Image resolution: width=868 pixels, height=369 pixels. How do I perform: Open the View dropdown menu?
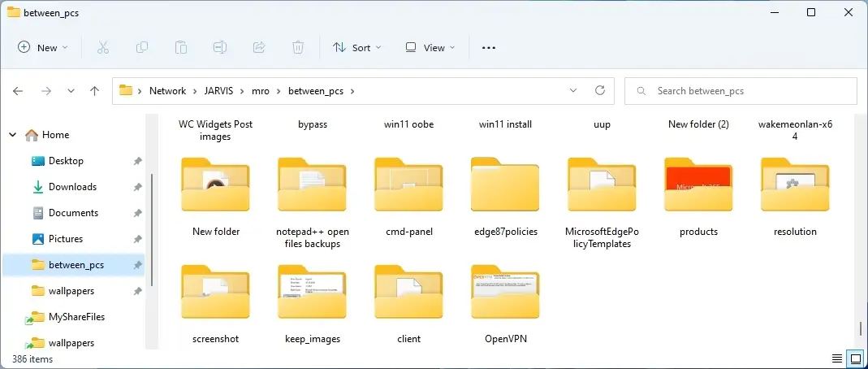430,48
